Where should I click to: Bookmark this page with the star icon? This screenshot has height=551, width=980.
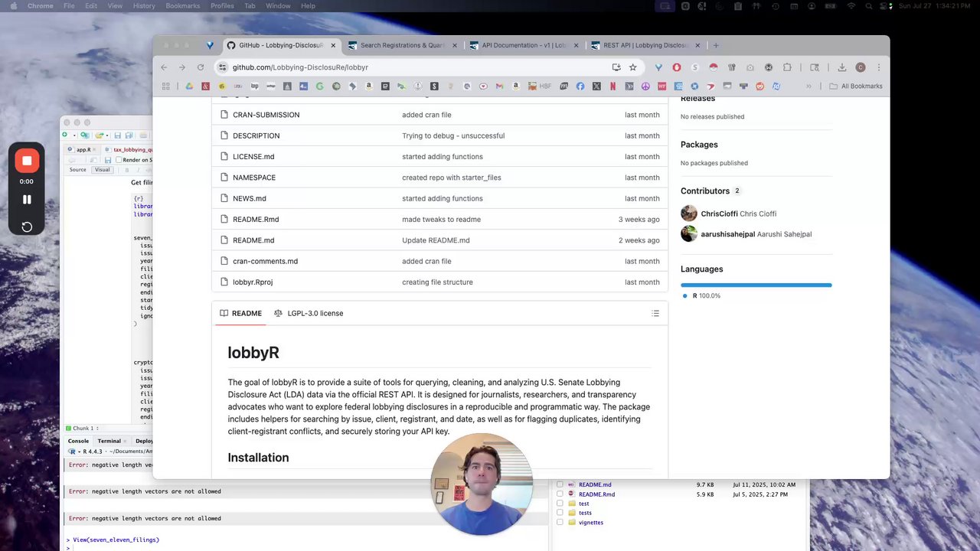point(632,67)
